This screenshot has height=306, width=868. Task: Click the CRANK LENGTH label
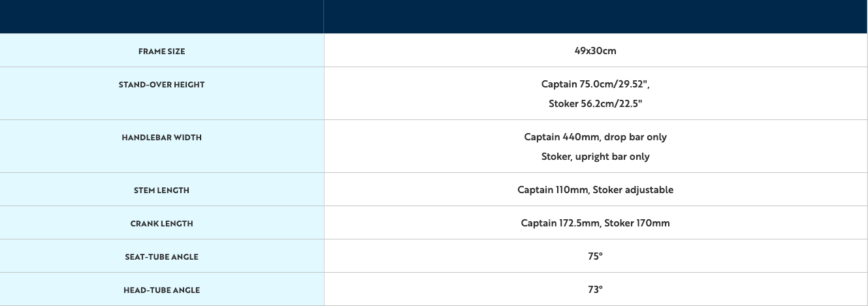161,224
